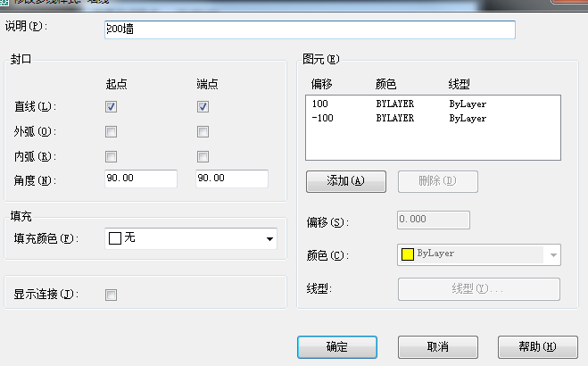Click the 角度 端点 field showing 90.00
Viewport: 588px width, 366px height.
click(x=231, y=179)
